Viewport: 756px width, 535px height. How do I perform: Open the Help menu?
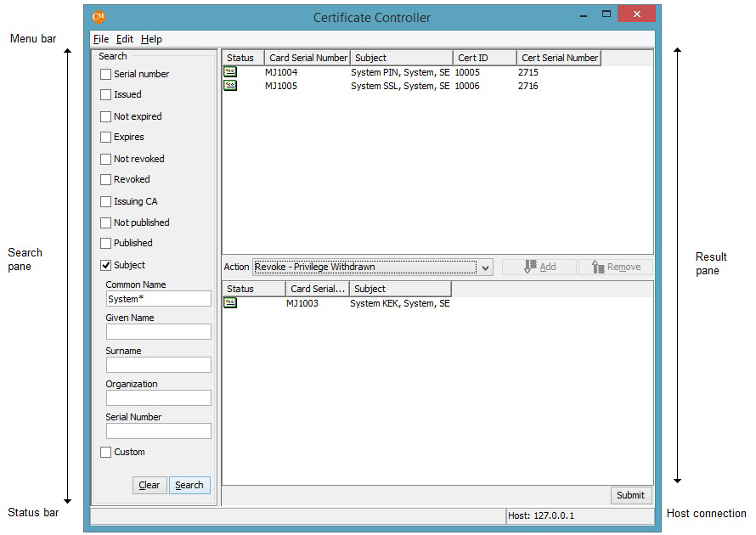coord(151,39)
